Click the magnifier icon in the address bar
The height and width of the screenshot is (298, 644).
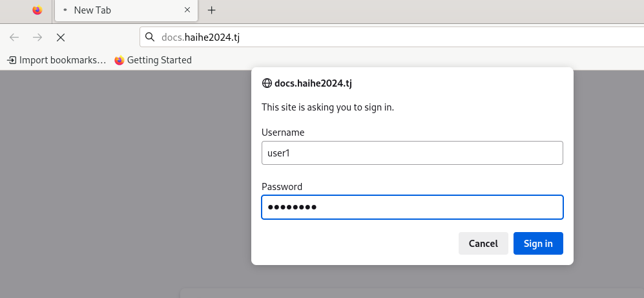[151, 37]
